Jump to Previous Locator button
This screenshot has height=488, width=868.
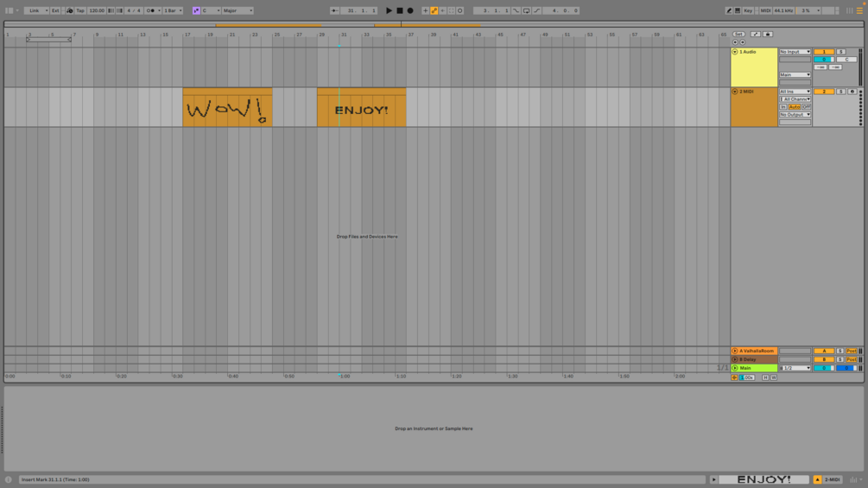(735, 42)
